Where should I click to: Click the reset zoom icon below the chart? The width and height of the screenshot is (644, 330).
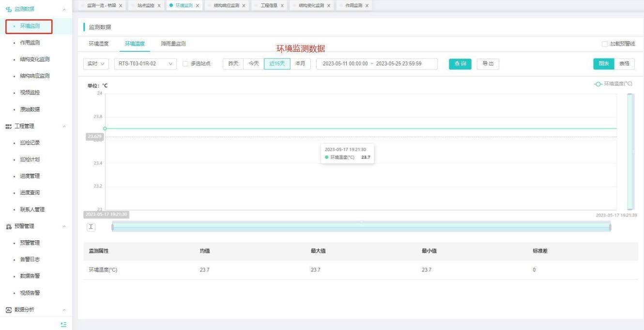tap(91, 227)
